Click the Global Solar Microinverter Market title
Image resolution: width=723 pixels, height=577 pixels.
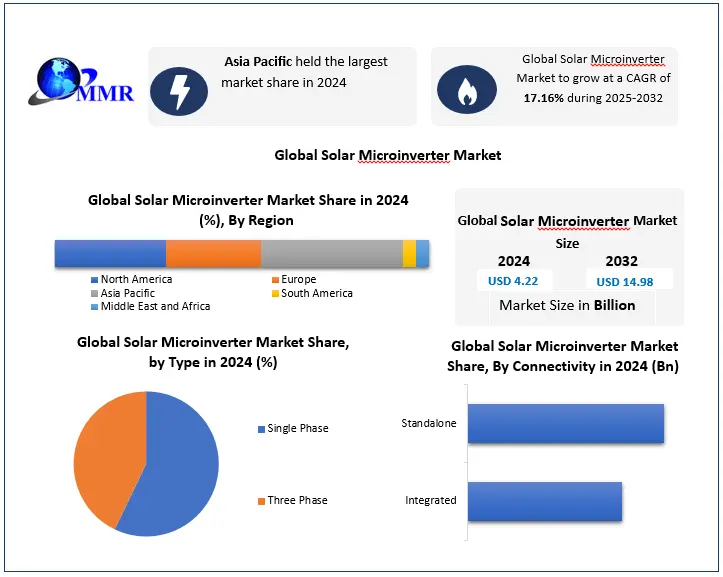388,155
